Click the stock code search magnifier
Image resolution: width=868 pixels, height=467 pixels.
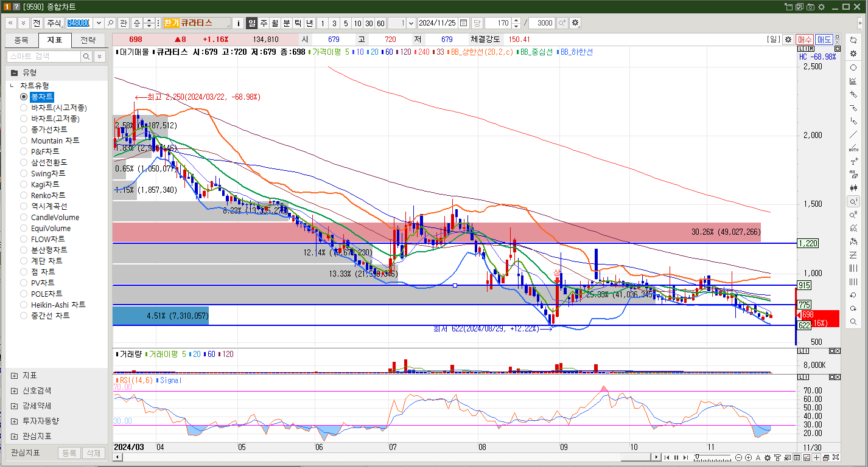pyautogui.click(x=111, y=22)
